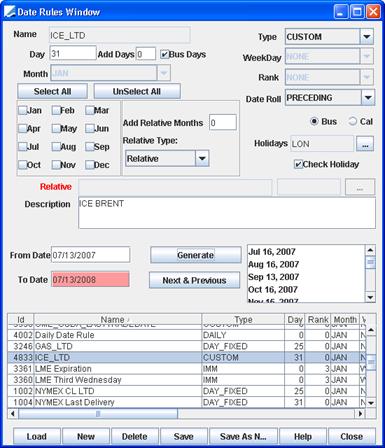Check the Oct month checkbox
Image resolution: width=385 pixels, height=448 pixels.
pos(22,165)
